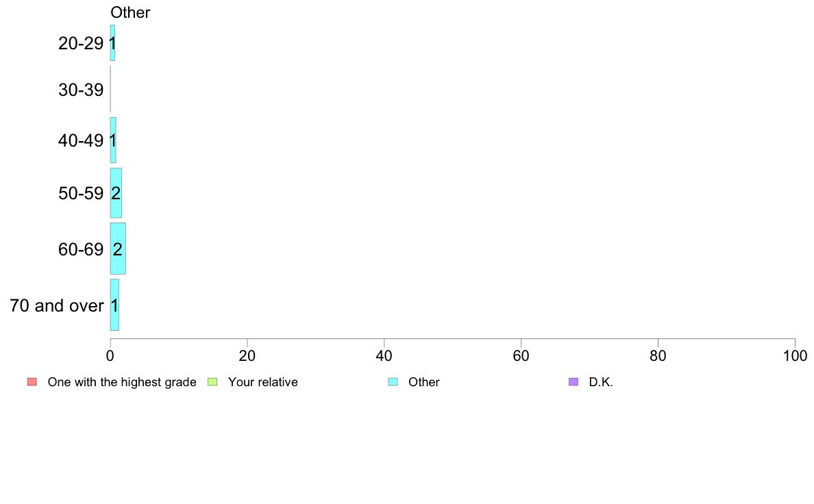Click the 'Other' legend text

424,382
